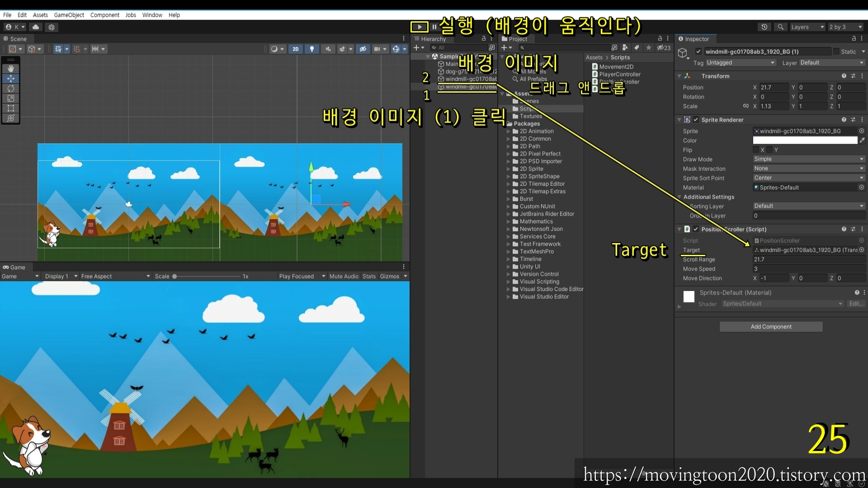
Task: Lock the Hierarchy panel
Action: [x=484, y=39]
